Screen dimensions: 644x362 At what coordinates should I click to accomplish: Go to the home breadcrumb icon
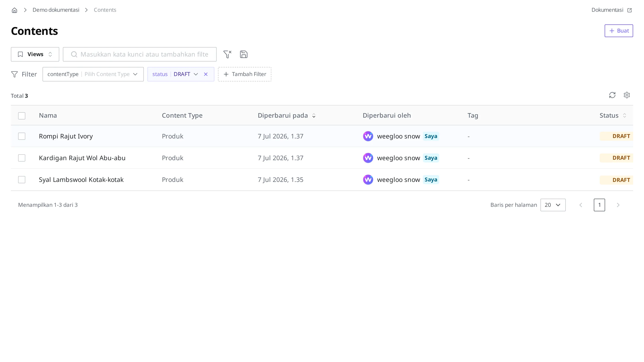click(14, 10)
